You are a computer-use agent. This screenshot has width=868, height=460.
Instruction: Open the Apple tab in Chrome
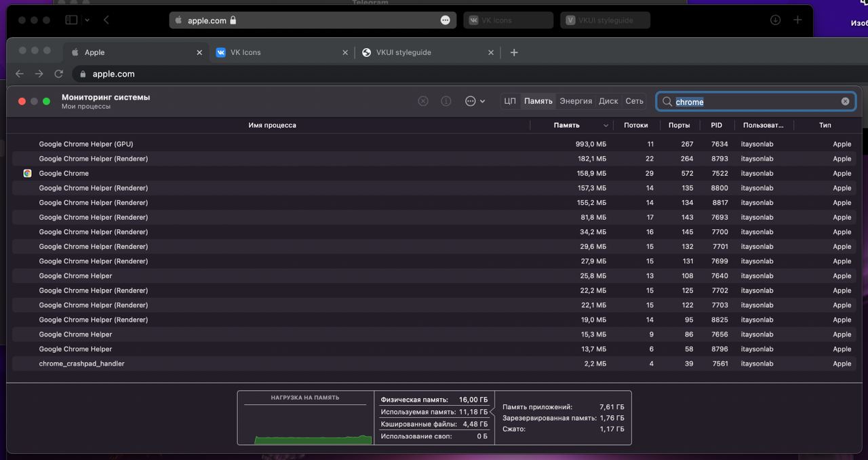click(x=136, y=52)
